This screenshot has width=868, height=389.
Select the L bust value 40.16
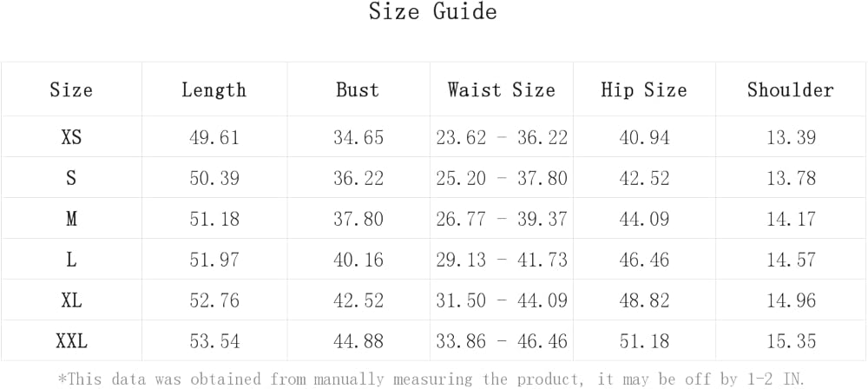358,260
